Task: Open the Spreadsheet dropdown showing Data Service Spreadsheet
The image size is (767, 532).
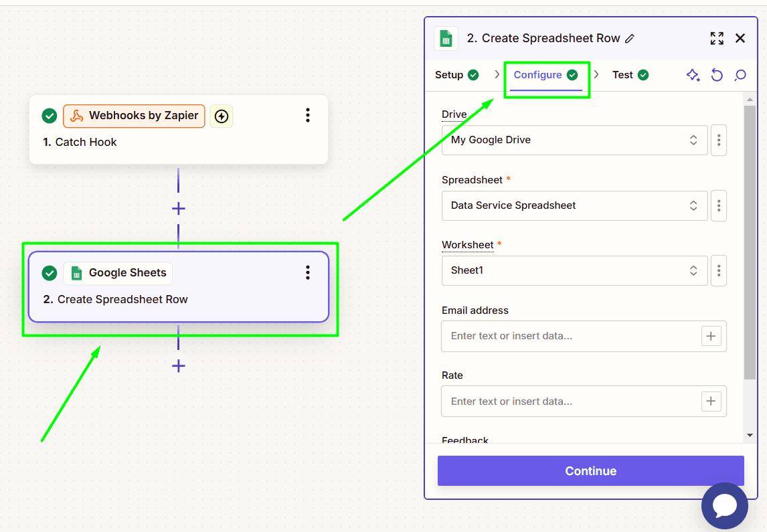Action: [574, 206]
